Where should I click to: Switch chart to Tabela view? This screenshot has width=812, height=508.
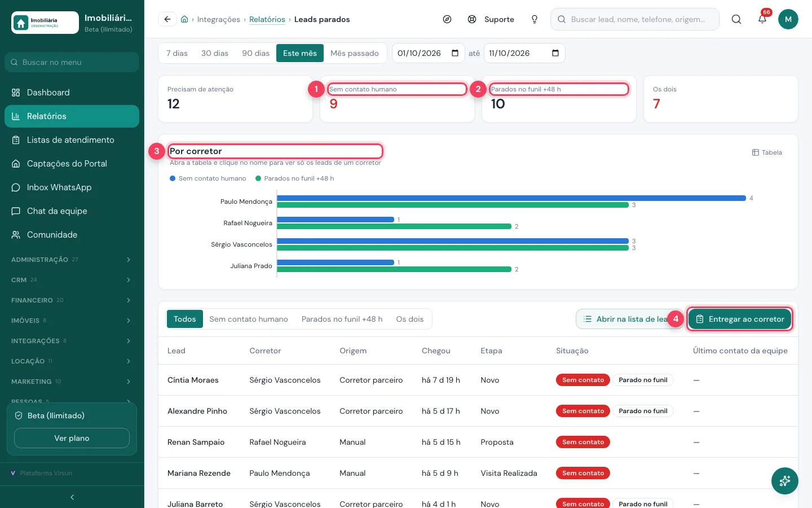[767, 152]
